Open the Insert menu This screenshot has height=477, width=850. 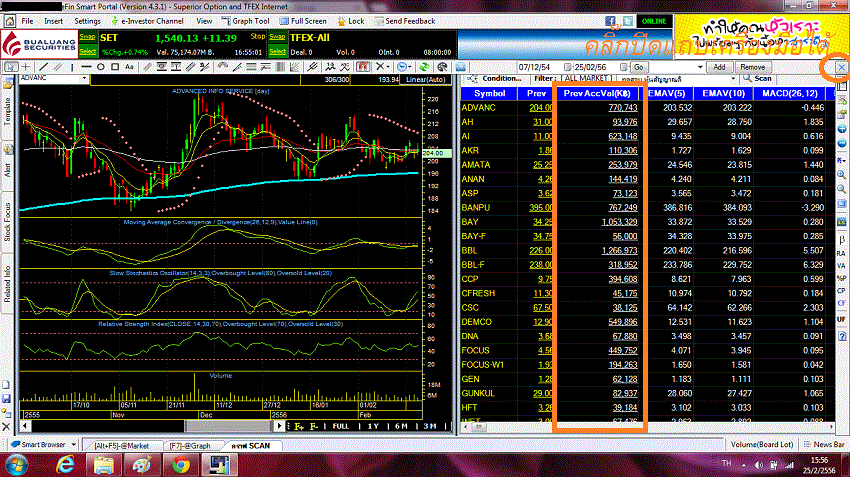tap(54, 21)
